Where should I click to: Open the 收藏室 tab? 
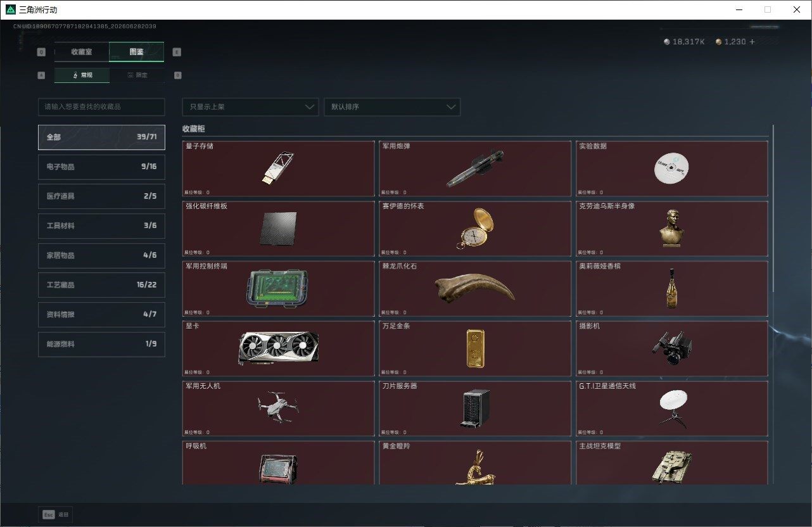click(82, 52)
